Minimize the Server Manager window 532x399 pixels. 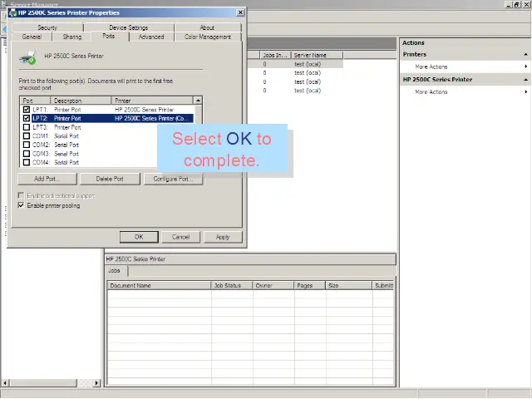509,4
